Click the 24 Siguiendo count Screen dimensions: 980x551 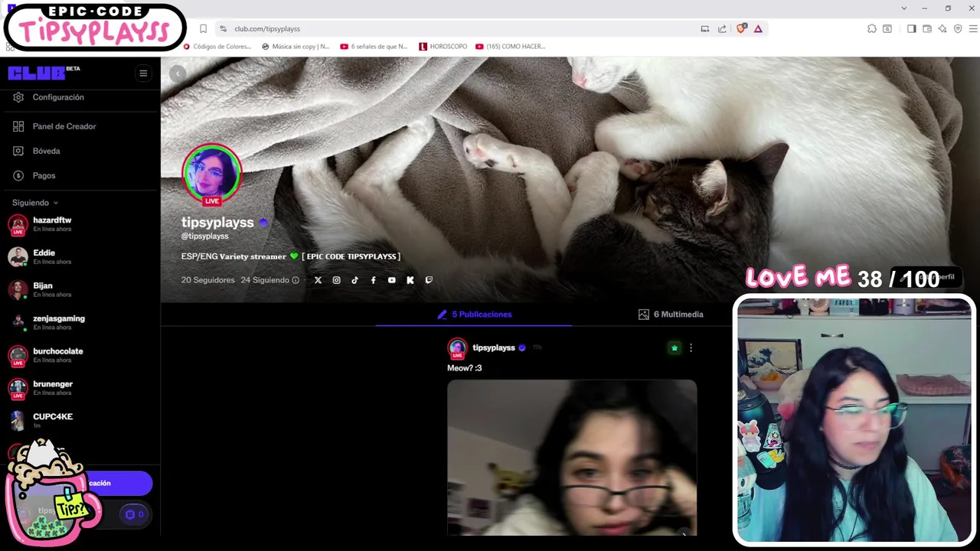point(265,280)
